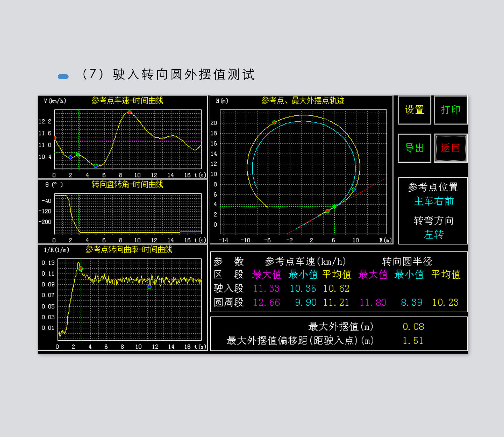Click the 转向盘转角-时间曲线 chart title
The width and height of the screenshot is (504, 437).
click(127, 185)
